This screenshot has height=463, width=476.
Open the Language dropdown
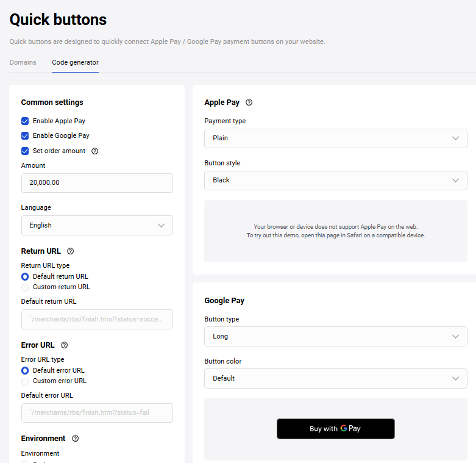coord(97,226)
